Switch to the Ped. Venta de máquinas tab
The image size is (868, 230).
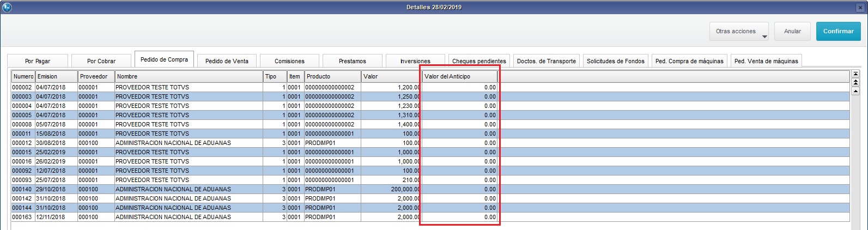pyautogui.click(x=766, y=61)
